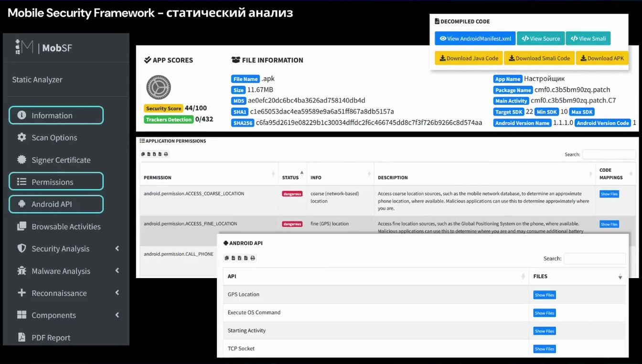
Task: Click the MD5 hash value ae0efc20dc6bc4ba...
Action: 306,101
